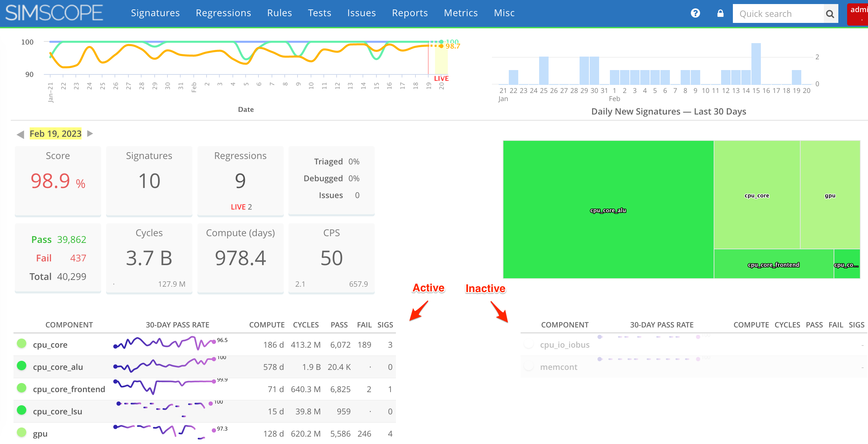
Task: Sort active table by COMPUTE header
Action: point(267,325)
